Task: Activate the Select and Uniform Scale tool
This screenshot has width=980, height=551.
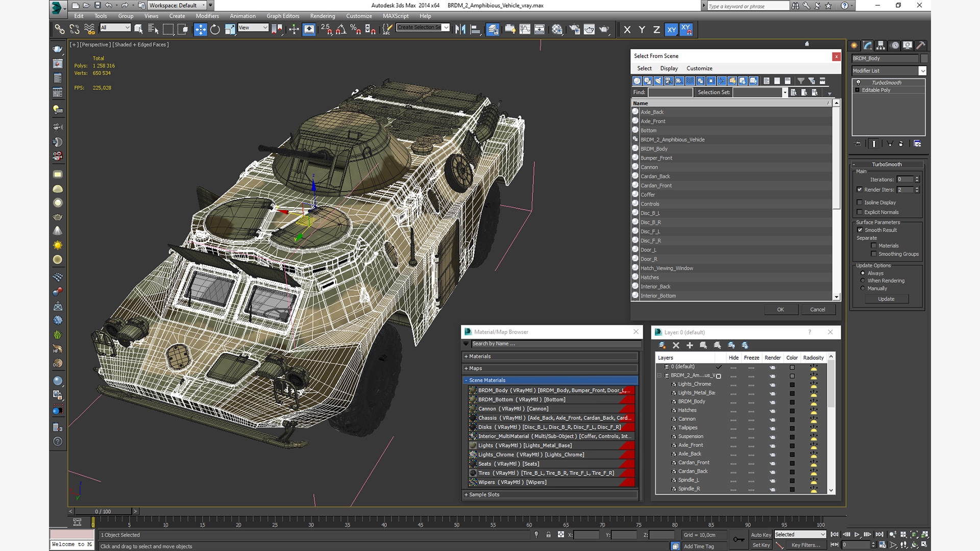Action: [x=230, y=30]
